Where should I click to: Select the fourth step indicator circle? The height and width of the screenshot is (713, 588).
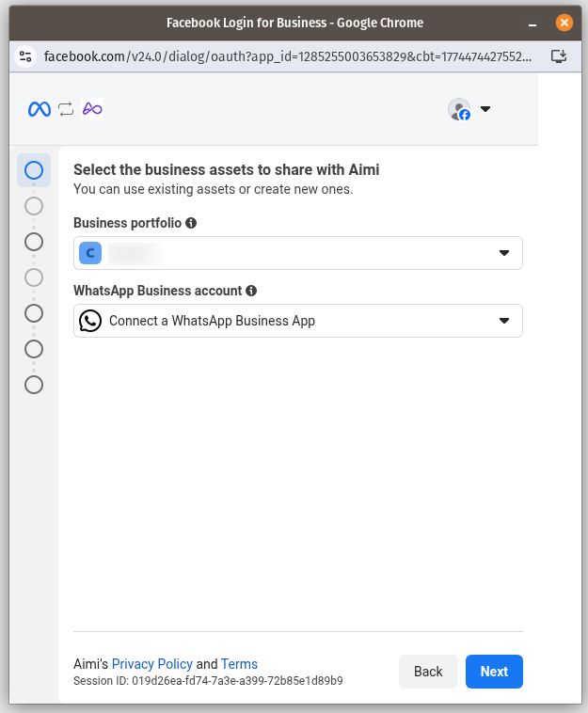point(34,277)
